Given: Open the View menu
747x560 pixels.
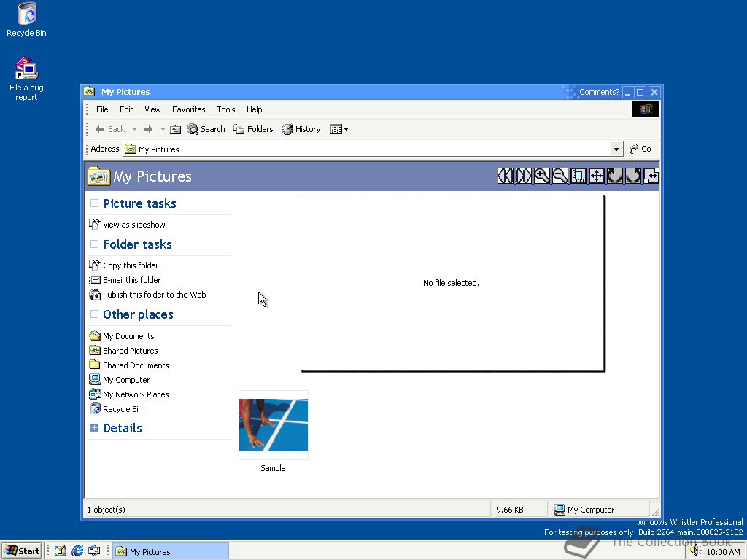Looking at the screenshot, I should (152, 109).
